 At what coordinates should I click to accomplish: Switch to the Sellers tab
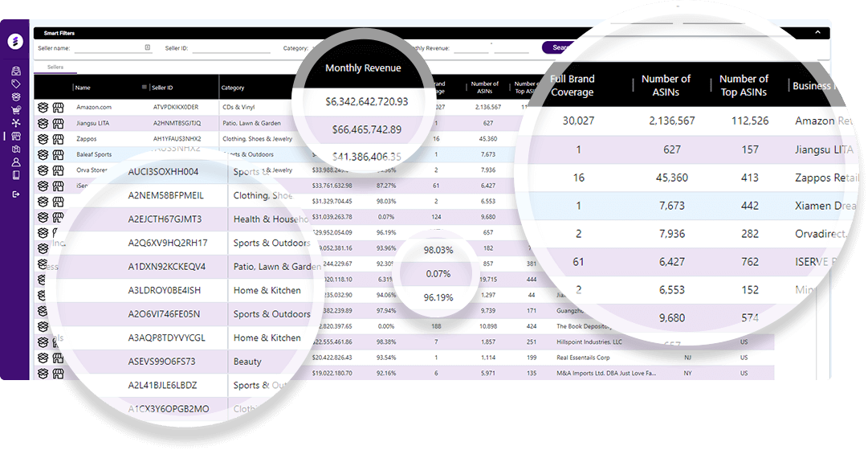(x=55, y=67)
